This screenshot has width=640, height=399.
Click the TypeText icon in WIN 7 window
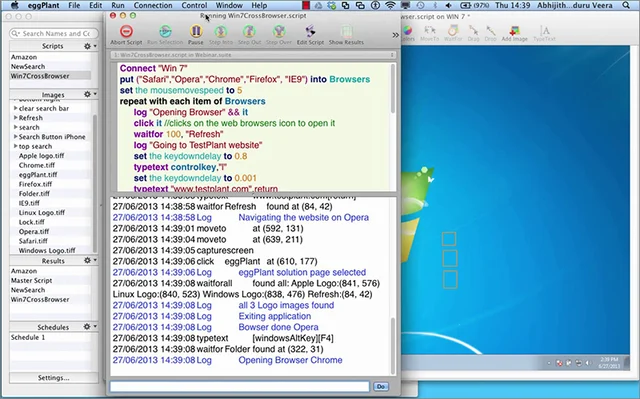click(544, 31)
